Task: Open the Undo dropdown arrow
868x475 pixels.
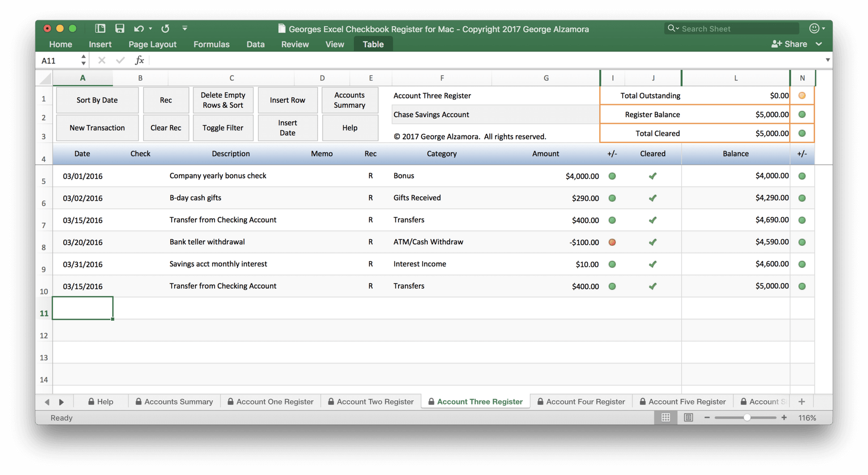Action: (150, 28)
